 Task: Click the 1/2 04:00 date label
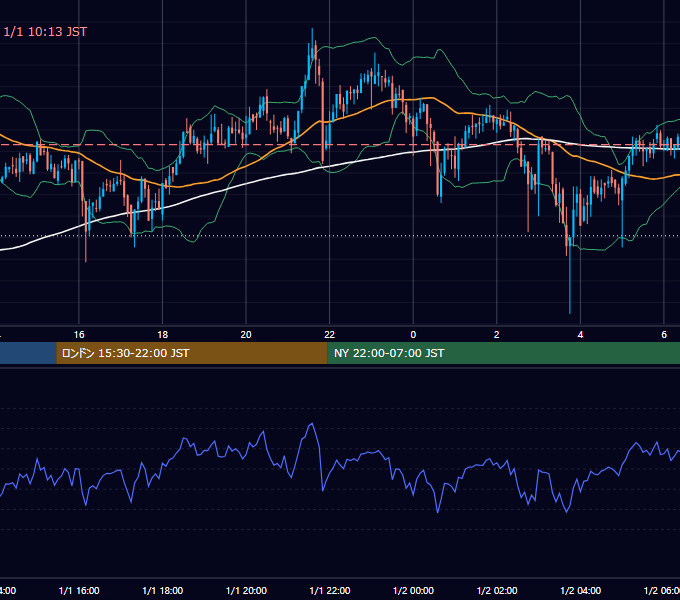(x=581, y=590)
